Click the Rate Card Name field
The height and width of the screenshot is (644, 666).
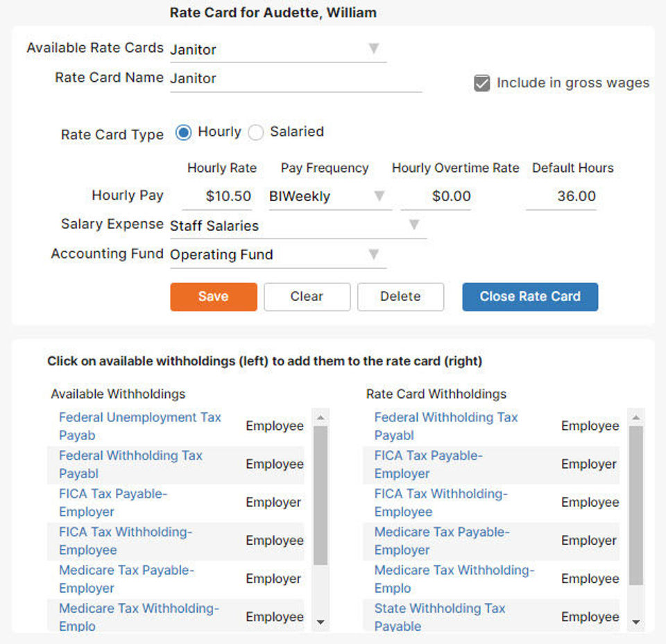tap(295, 78)
